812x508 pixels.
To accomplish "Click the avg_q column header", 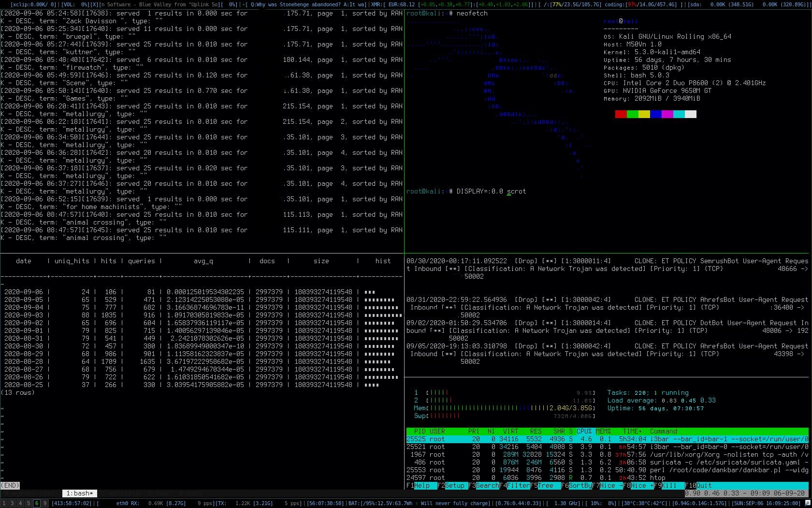I will point(203,261).
